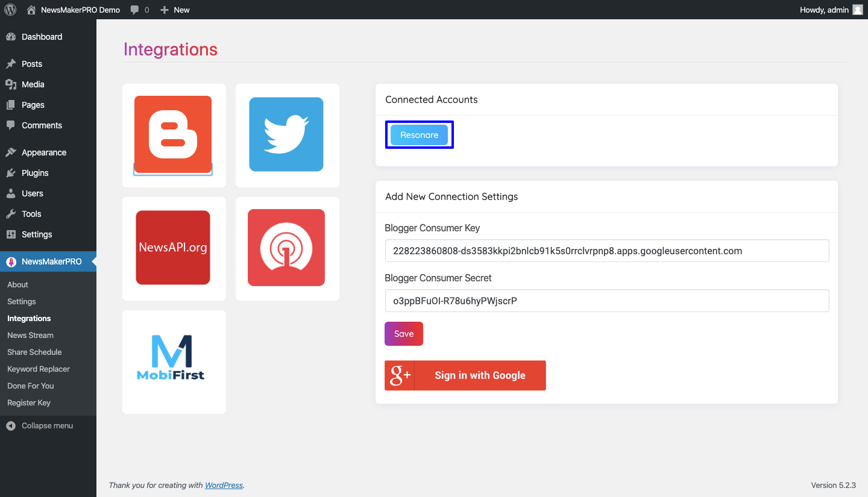
Task: Focus the Blogger Consumer Key field
Action: [x=607, y=251]
